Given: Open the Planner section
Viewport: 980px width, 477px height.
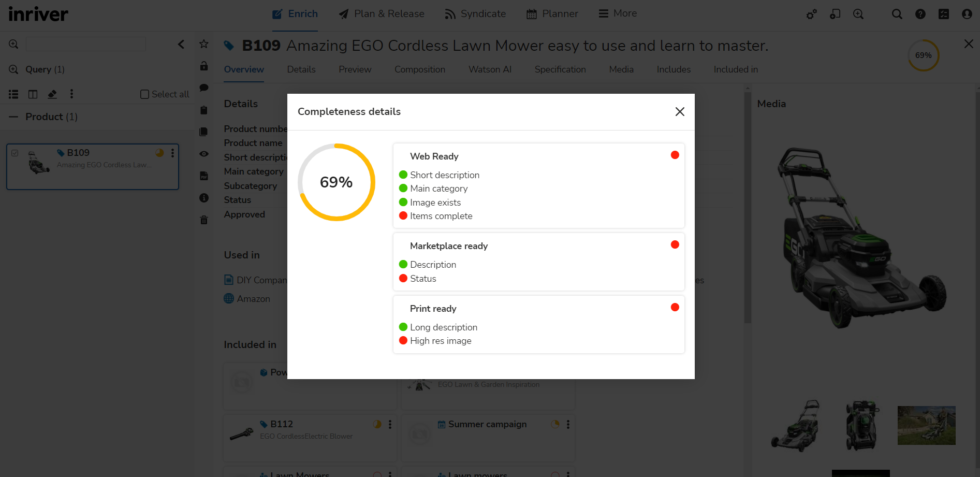Looking at the screenshot, I should pos(552,14).
